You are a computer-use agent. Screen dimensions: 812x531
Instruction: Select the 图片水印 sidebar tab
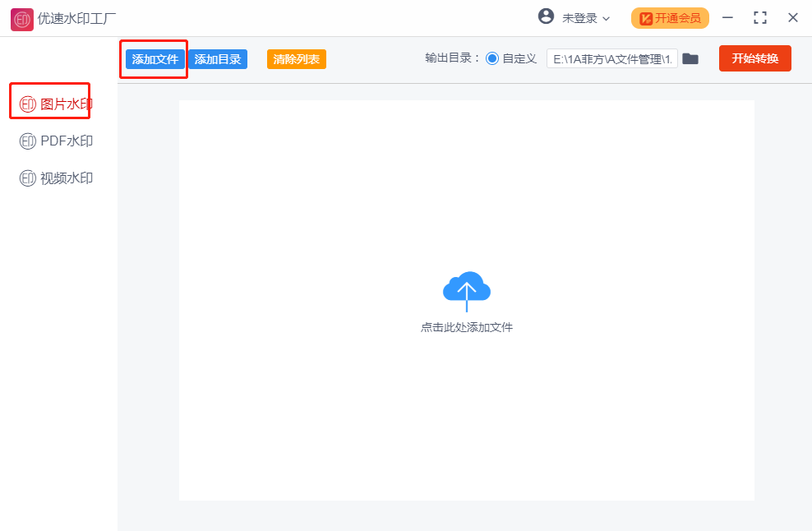coord(56,104)
